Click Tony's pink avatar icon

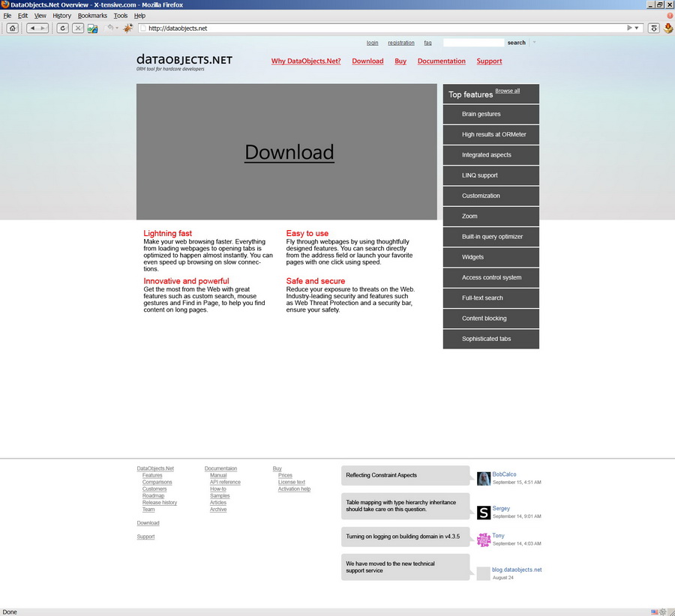pos(484,540)
